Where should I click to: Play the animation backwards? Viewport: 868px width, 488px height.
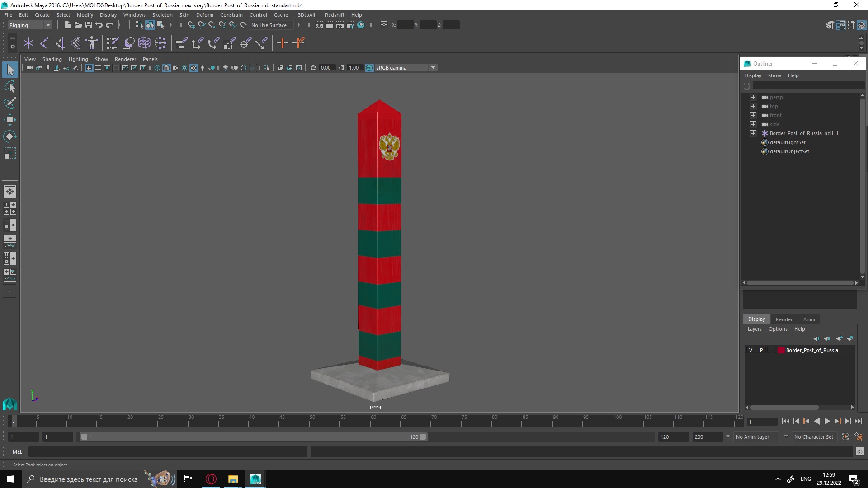click(x=816, y=421)
